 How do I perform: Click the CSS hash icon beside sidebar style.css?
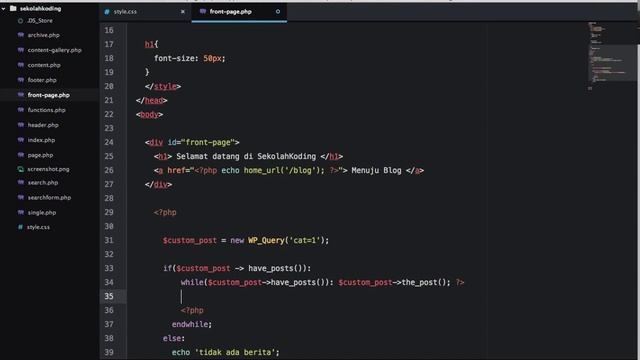click(20, 227)
